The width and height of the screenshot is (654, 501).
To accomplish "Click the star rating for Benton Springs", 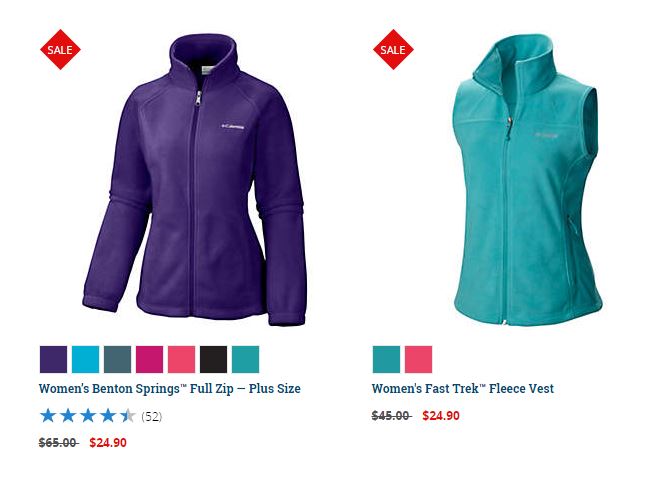I will 88,416.
